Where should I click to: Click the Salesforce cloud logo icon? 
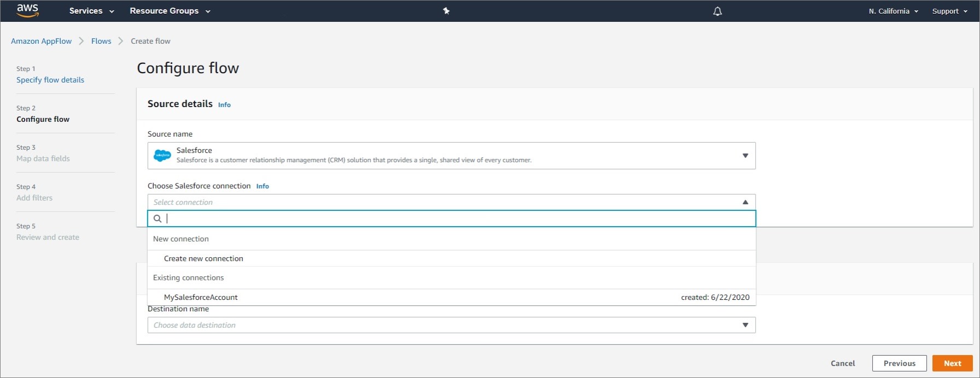pos(162,156)
